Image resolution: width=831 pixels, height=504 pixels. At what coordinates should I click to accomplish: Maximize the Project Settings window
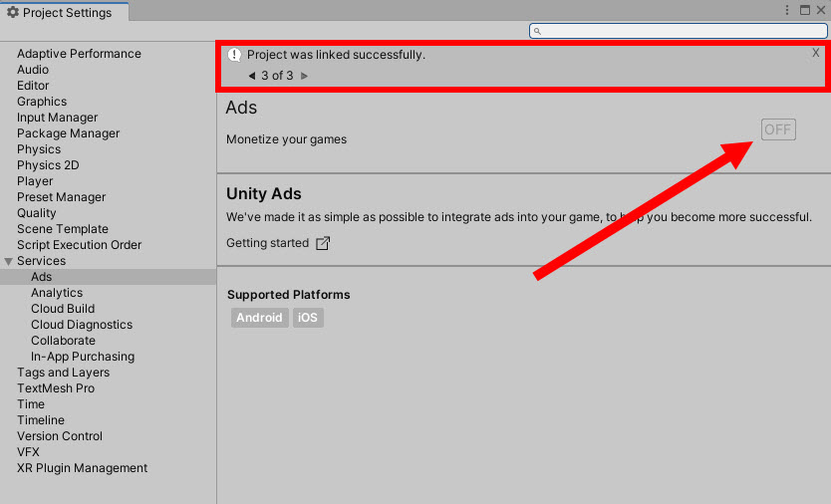[804, 10]
